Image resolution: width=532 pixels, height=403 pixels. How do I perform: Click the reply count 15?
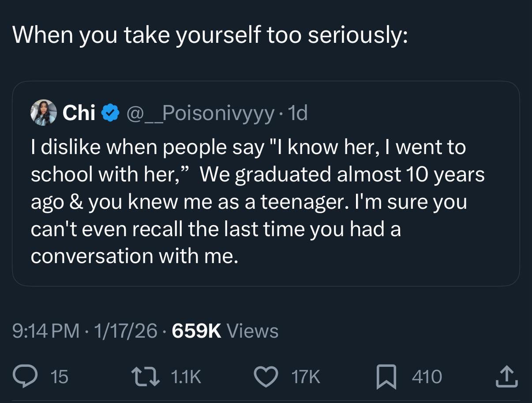pos(60,377)
